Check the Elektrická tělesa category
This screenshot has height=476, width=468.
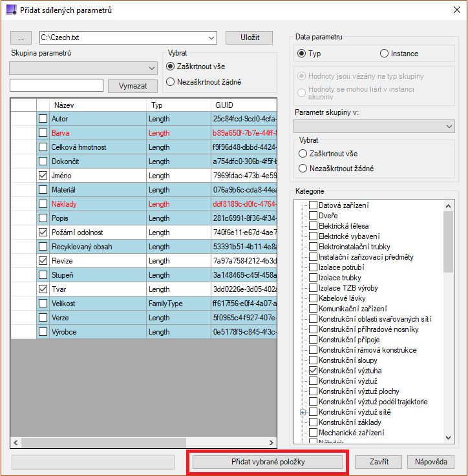[x=313, y=226]
